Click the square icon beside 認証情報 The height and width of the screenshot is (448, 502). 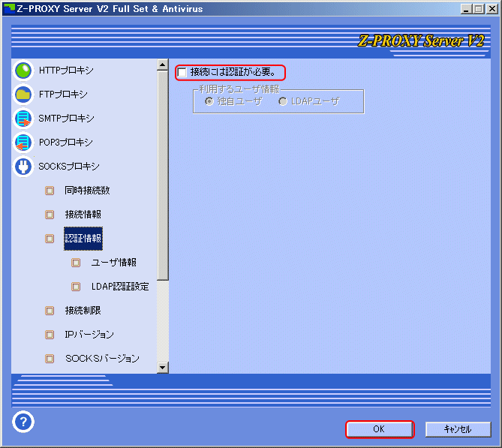50,239
